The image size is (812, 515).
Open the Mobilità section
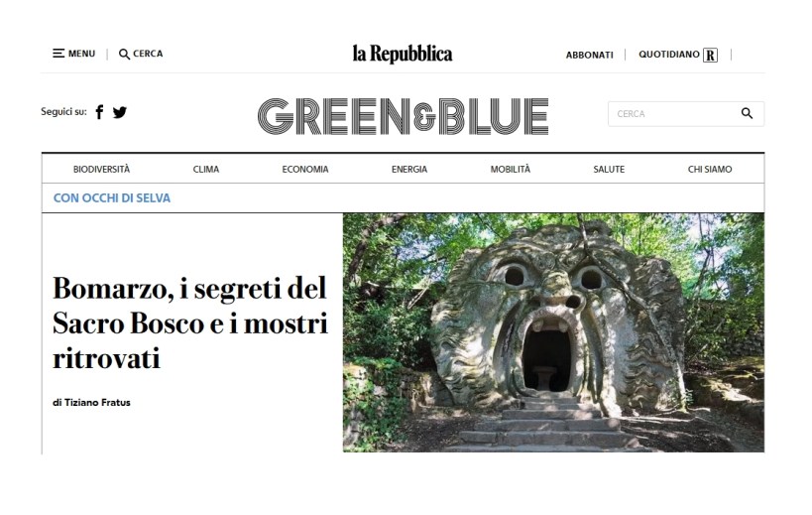tap(510, 170)
